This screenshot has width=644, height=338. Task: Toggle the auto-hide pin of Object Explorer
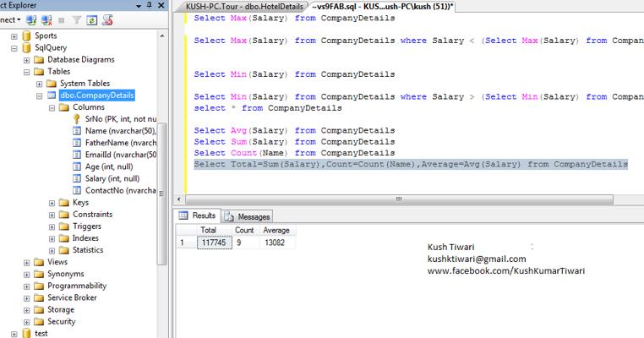tap(150, 5)
